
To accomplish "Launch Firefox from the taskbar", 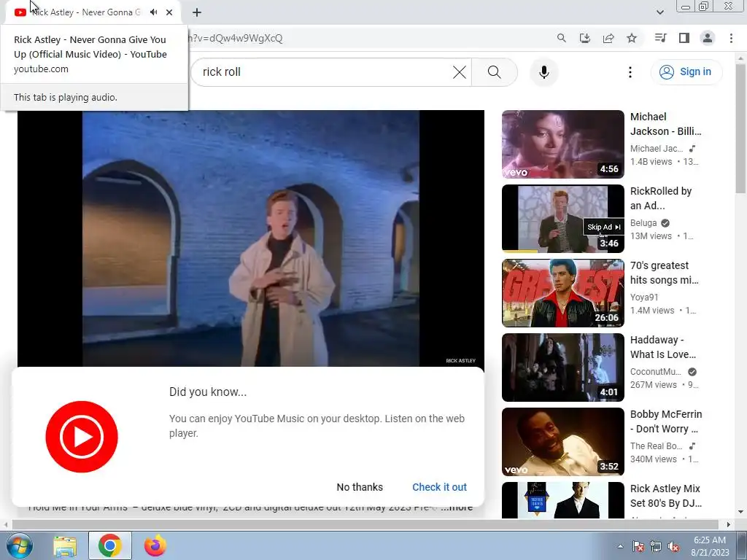I will pos(155,545).
